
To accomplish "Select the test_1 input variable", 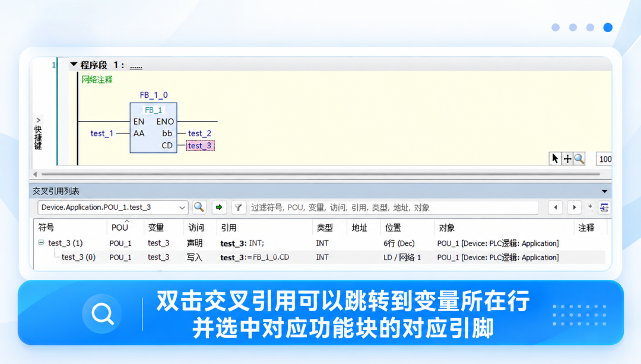I will point(102,133).
